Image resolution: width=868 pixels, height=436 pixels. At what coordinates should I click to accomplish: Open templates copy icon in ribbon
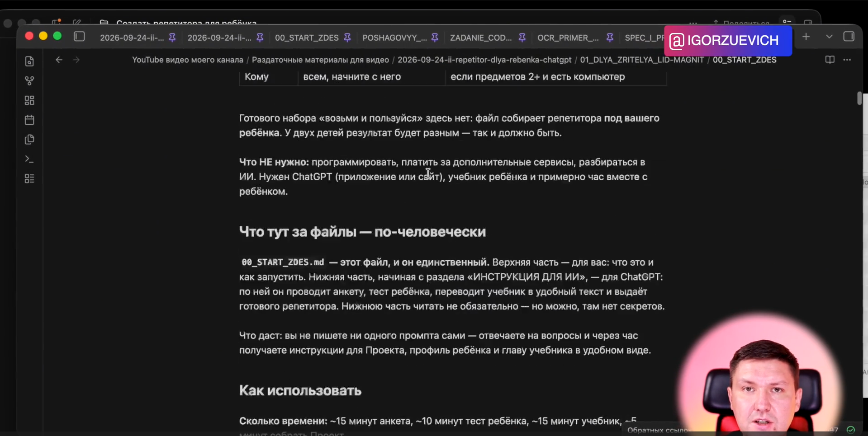coord(29,140)
